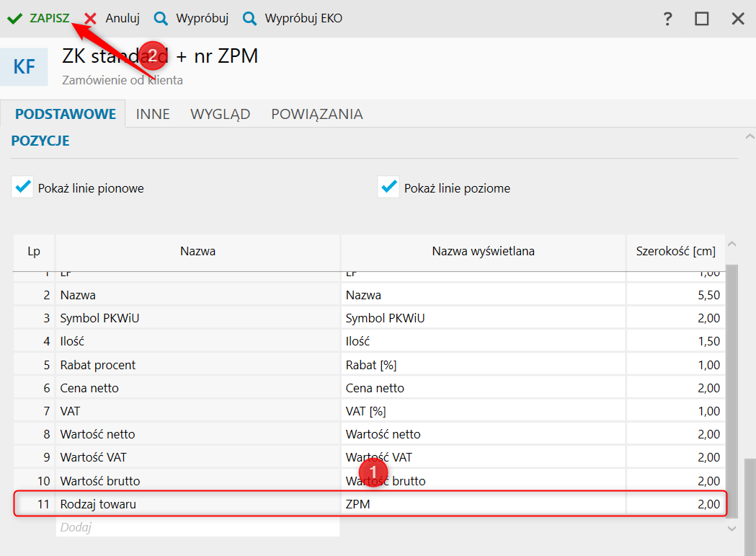Viewport: 756px width, 556px height.
Task: Click the Wypróbuj magnifier icon
Action: (x=161, y=19)
